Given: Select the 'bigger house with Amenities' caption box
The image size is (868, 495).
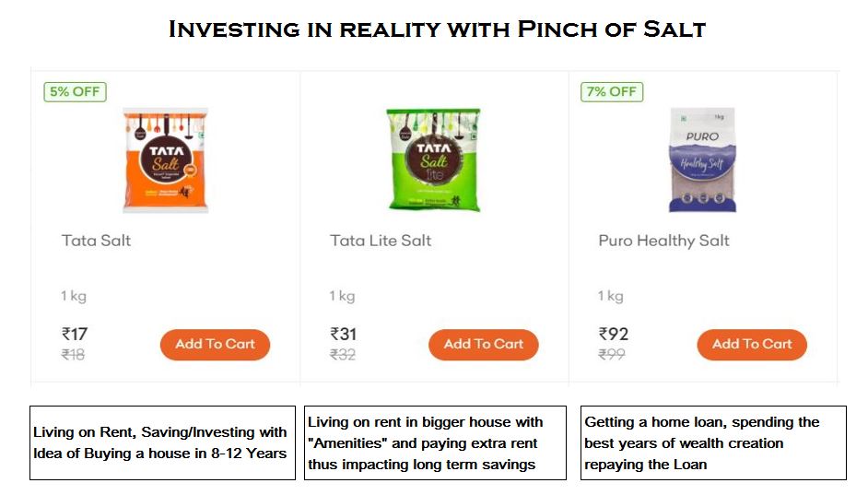Looking at the screenshot, I should tap(436, 442).
